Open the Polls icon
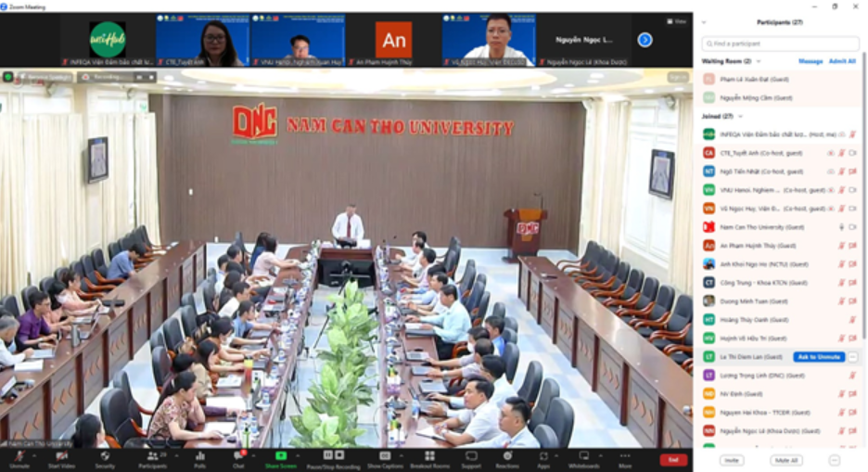The image size is (868, 472). [199, 459]
